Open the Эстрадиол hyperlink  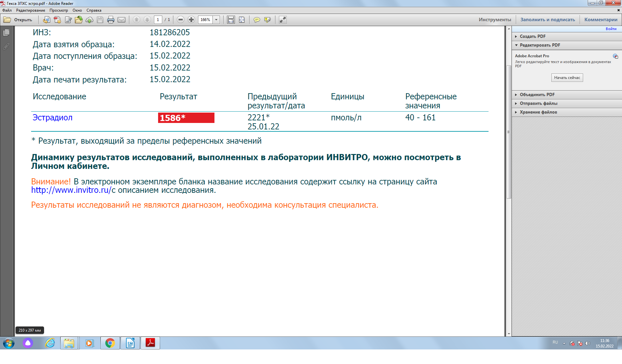(x=52, y=117)
